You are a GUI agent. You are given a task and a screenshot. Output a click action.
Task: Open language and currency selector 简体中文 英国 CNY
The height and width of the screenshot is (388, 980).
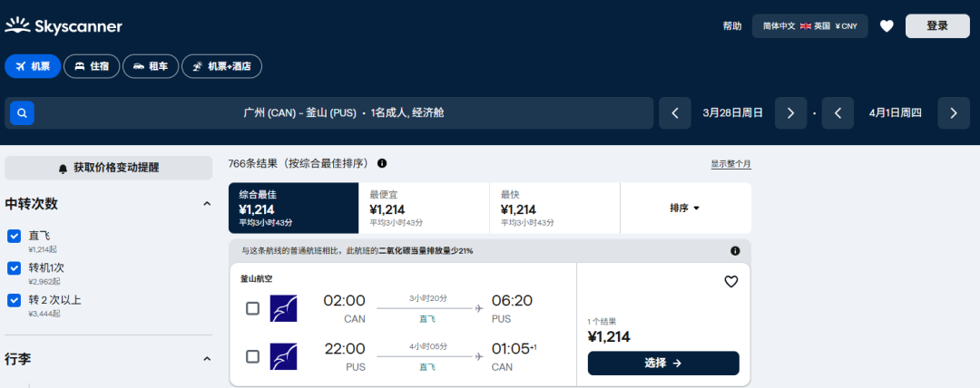point(810,26)
